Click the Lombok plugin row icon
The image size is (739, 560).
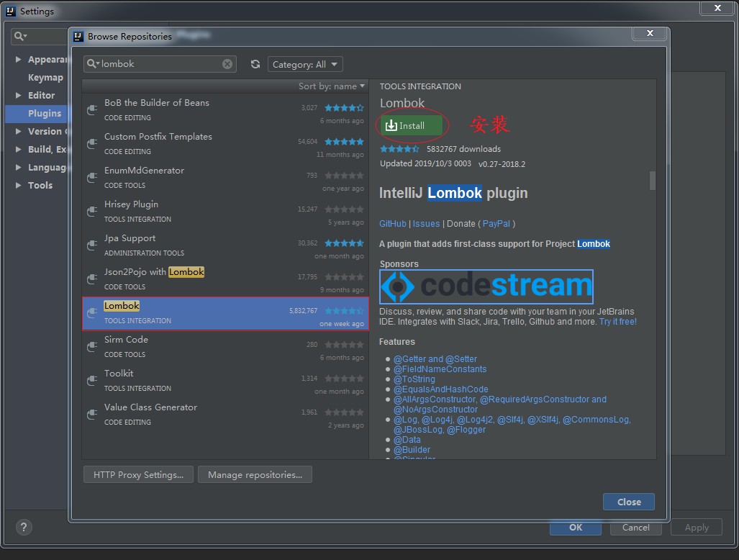click(x=92, y=313)
